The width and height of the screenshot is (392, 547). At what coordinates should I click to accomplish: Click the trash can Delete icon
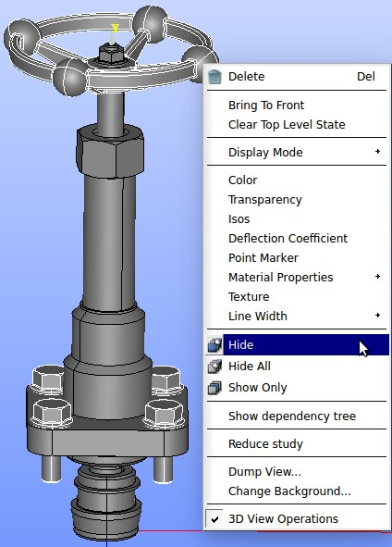tap(214, 77)
